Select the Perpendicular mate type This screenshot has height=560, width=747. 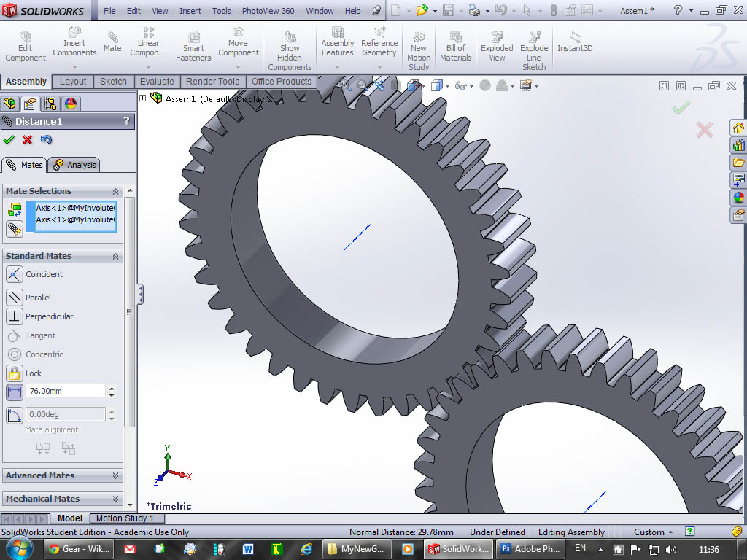[39, 316]
